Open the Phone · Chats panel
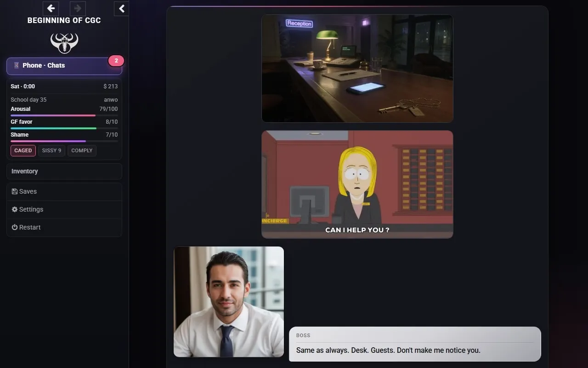 64,66
